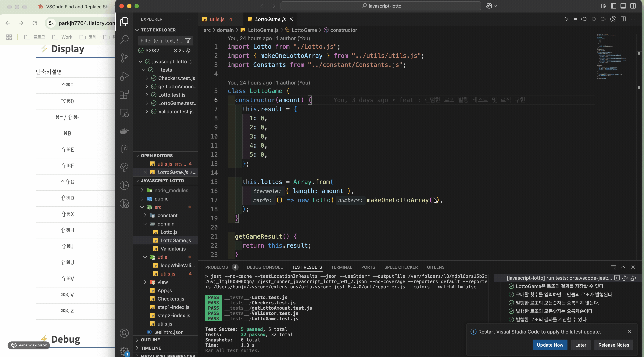The height and width of the screenshot is (357, 644).
Task: Open the Extensions view
Action: tap(124, 94)
